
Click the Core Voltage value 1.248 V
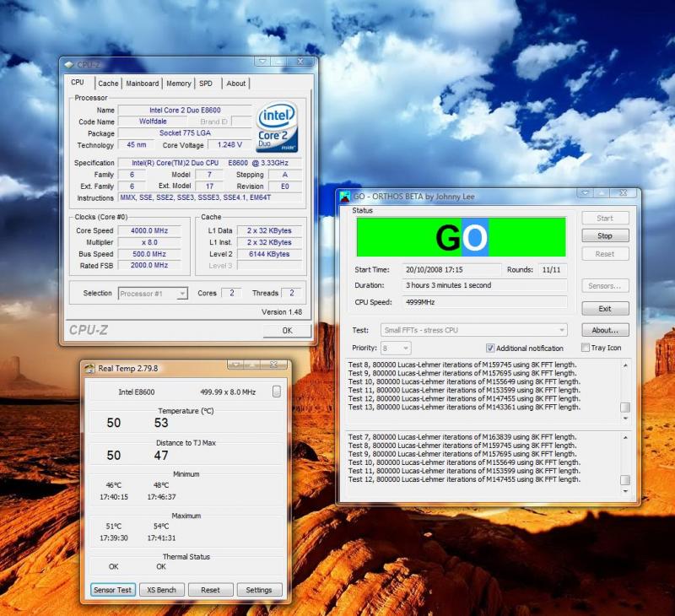click(229, 145)
